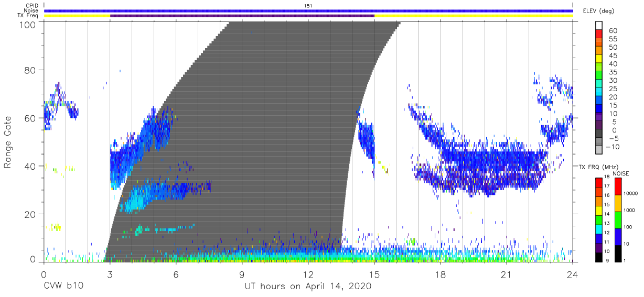
Task: Click the x-axis tick label 6
Action: click(176, 274)
